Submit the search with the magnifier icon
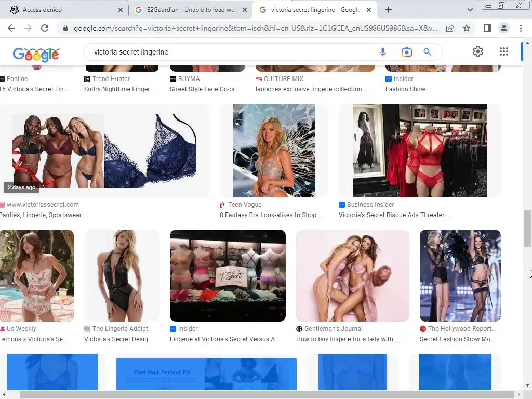This screenshot has width=532, height=399. [427, 52]
